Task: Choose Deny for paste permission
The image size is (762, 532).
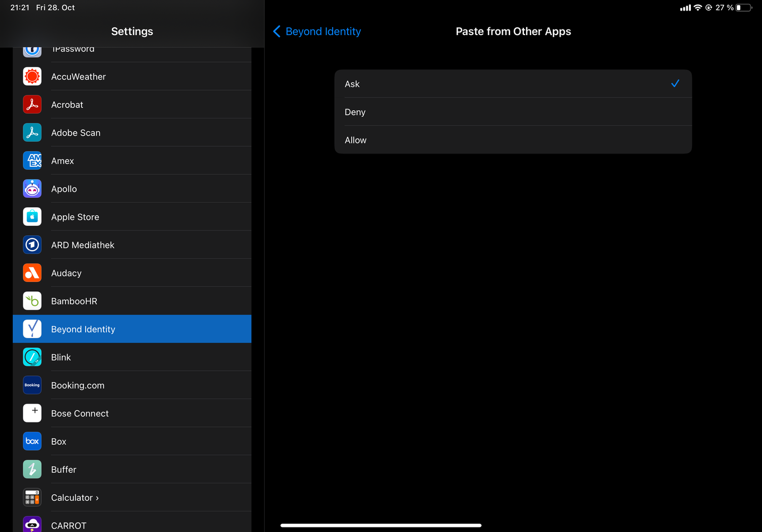Action: (x=512, y=112)
